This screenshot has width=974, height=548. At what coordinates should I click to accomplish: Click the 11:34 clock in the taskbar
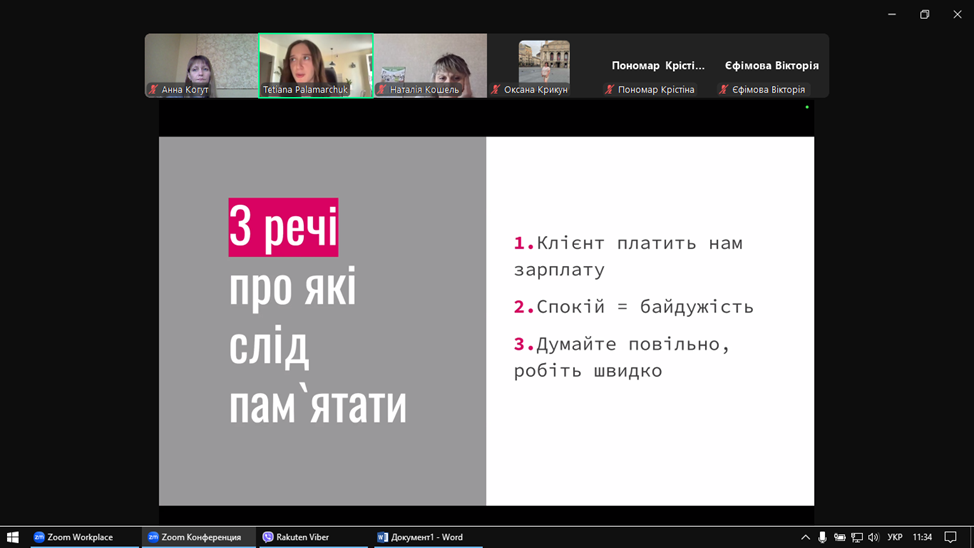pos(922,537)
